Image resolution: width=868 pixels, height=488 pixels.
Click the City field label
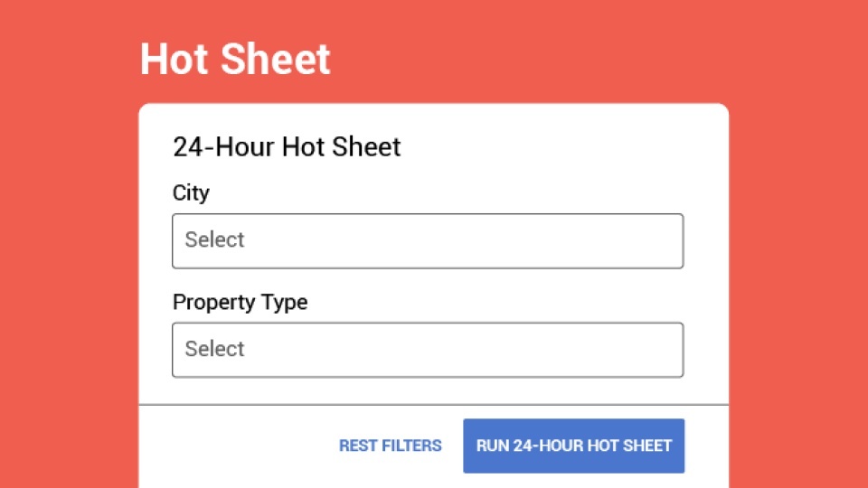(x=191, y=193)
